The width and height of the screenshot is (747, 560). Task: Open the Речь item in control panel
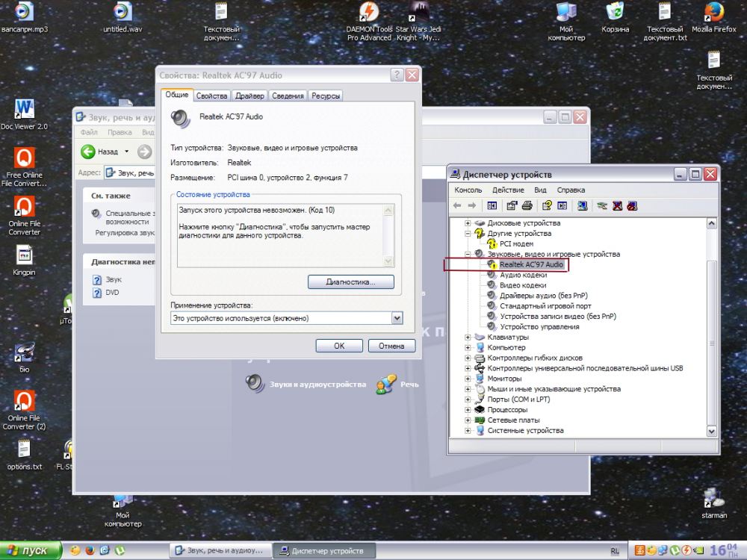click(397, 384)
